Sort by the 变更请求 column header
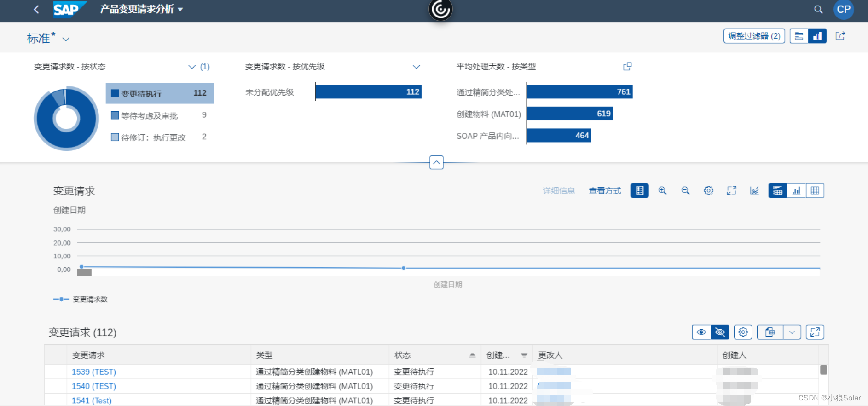Viewport: 868px width, 406px height. coord(159,355)
